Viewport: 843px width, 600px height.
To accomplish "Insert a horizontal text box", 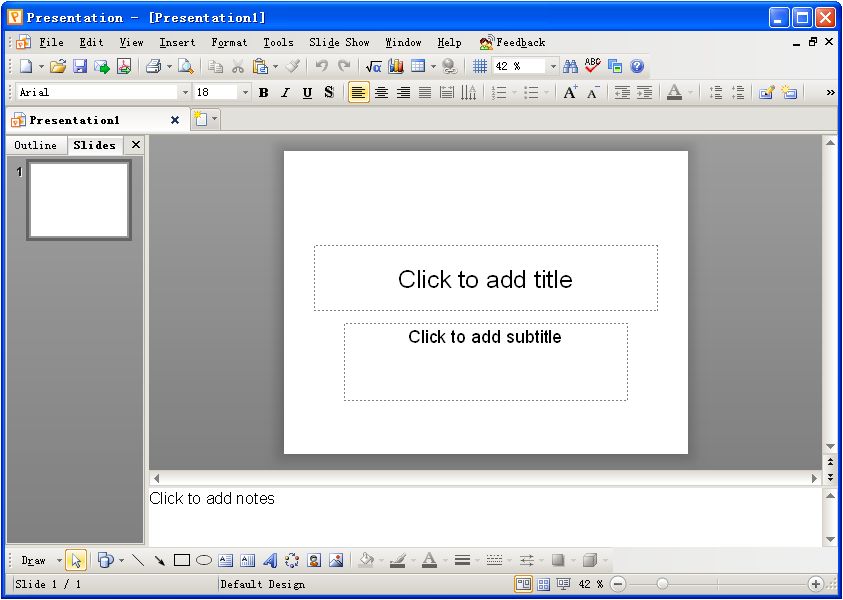I will pos(226,561).
